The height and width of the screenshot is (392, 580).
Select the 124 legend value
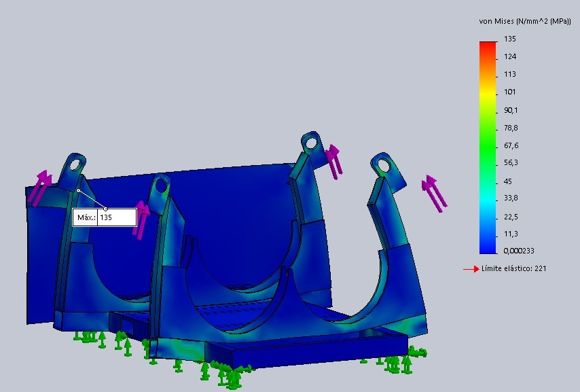(510, 56)
